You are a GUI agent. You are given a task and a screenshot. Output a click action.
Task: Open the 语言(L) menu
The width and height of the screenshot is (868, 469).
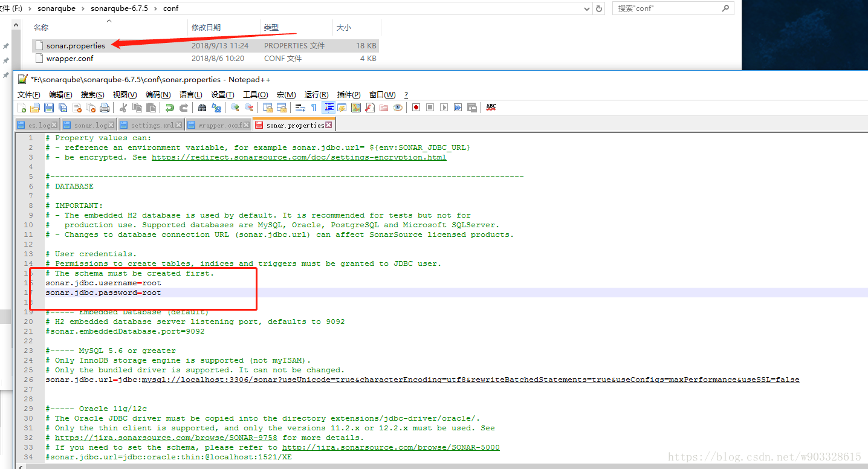pos(190,95)
